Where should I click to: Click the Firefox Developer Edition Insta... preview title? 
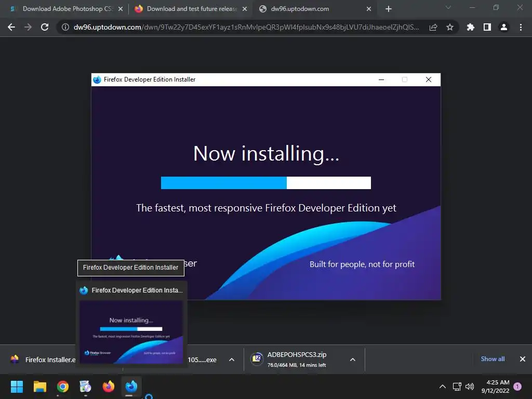(137, 290)
